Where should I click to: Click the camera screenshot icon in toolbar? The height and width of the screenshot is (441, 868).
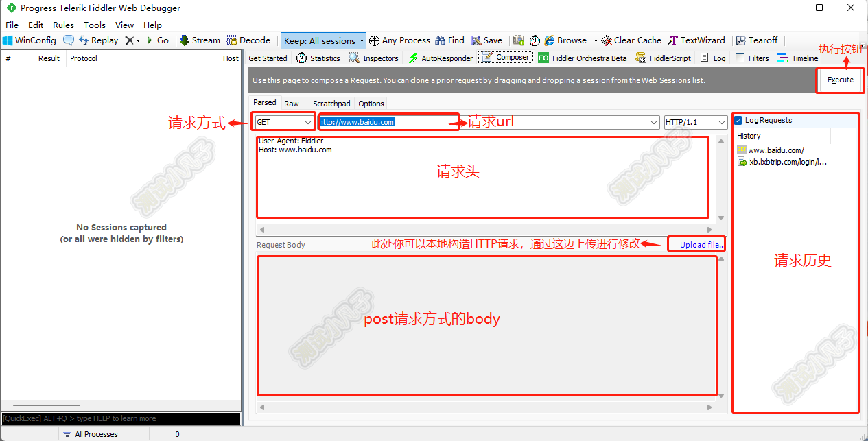(519, 40)
